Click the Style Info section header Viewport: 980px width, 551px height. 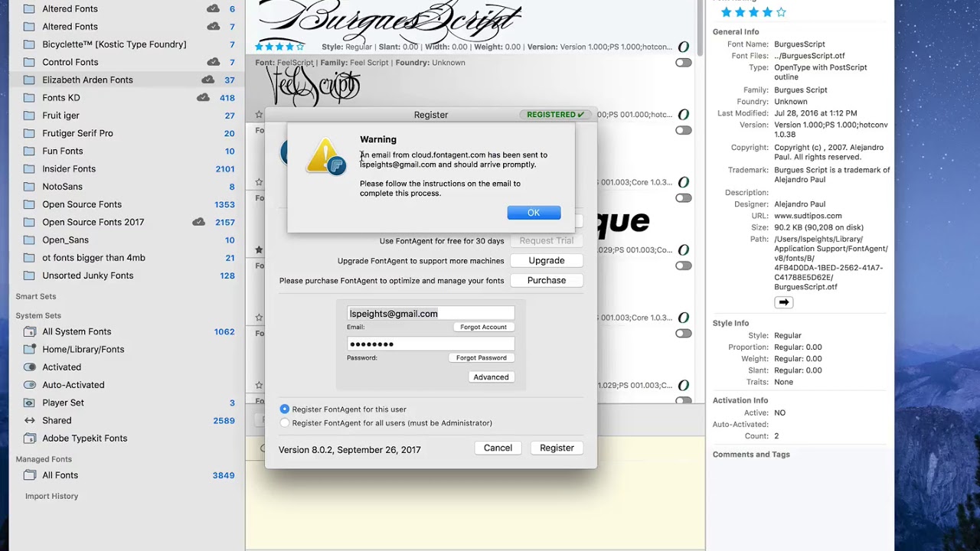click(x=730, y=323)
